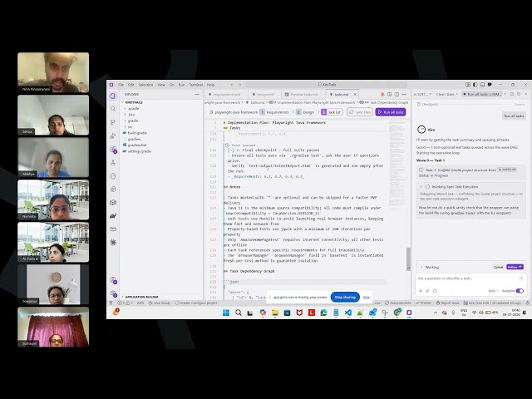Viewport: 532px width, 399px height.
Task: Open the Run and Debug view
Action: (113, 136)
